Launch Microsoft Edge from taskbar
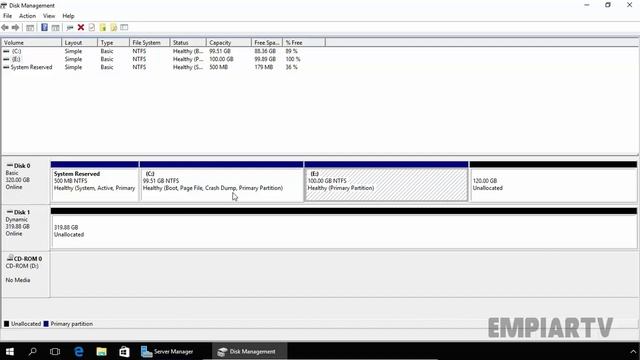This screenshot has width=640, height=360. click(x=78, y=351)
